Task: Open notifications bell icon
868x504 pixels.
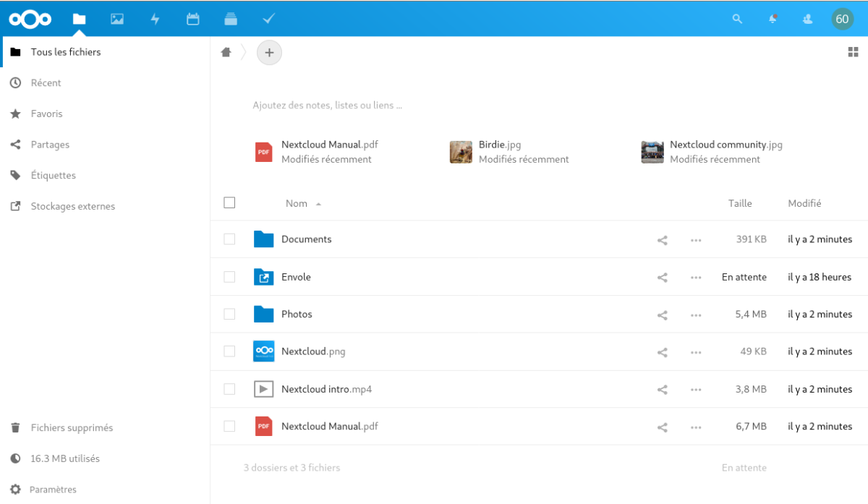Action: [x=773, y=20]
